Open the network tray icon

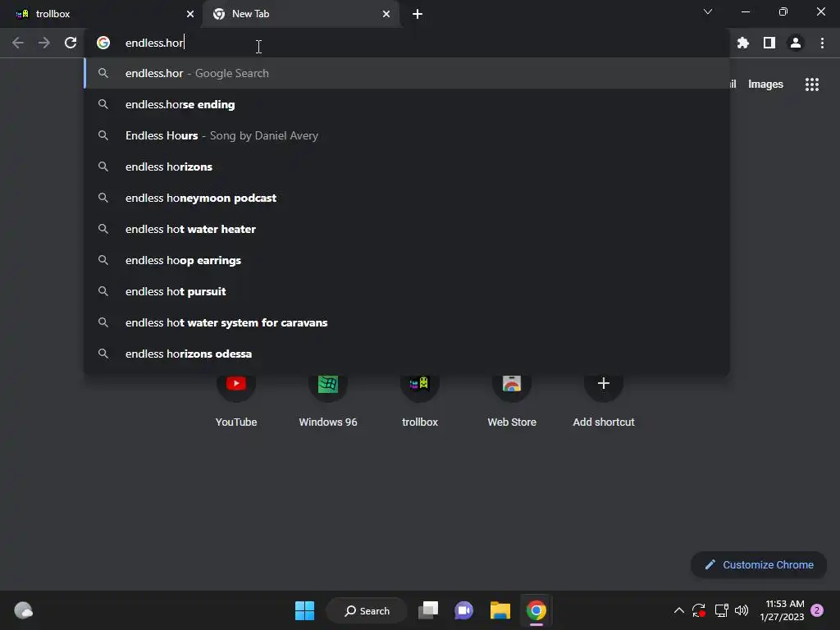tap(722, 610)
